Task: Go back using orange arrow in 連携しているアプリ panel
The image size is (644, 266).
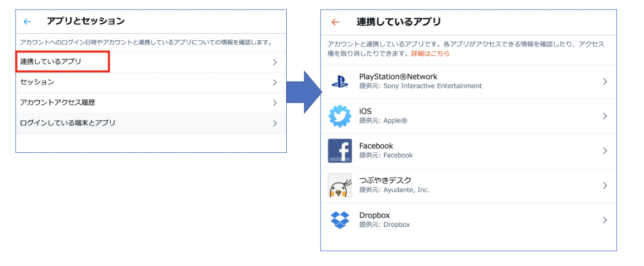Action: pyautogui.click(x=336, y=22)
